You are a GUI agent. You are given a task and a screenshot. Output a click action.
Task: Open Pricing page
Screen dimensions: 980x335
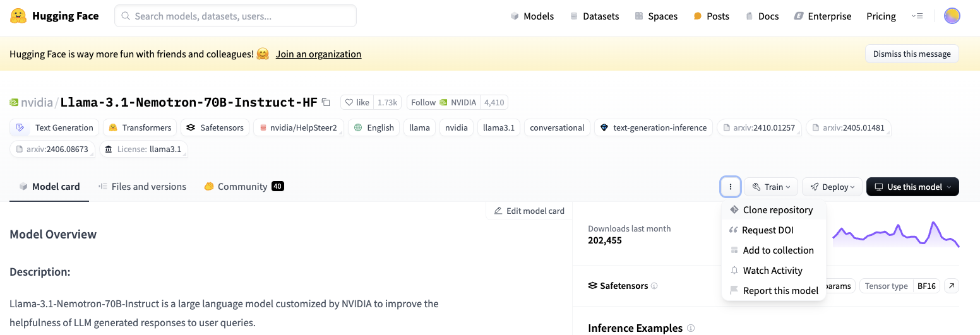881,16
